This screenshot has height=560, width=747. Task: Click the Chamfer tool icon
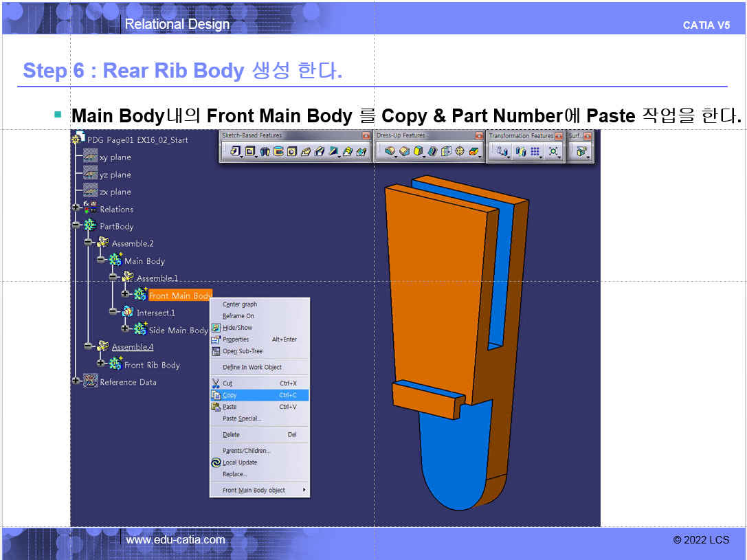(404, 151)
